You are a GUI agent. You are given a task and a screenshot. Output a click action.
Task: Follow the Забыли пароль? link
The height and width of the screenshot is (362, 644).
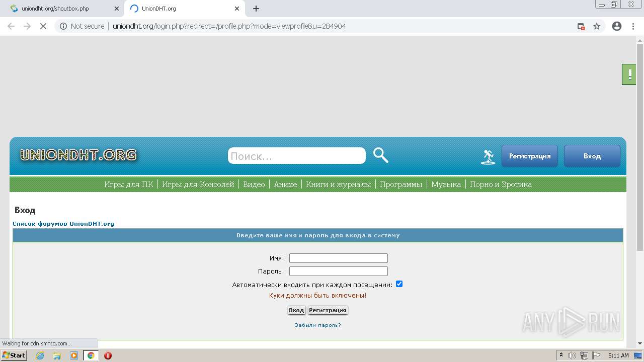[x=318, y=325]
